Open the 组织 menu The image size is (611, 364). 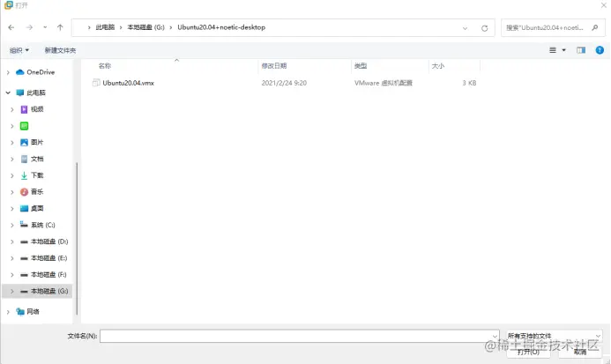[19, 50]
